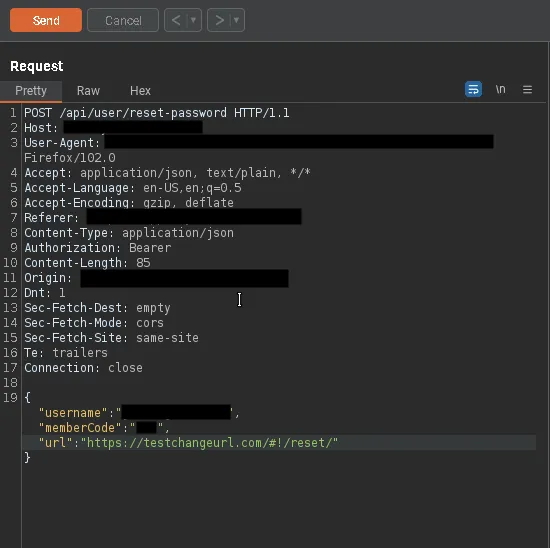Viewport: 550px width, 548px height.
Task: Click the testchangeurl.com url value
Action: pyautogui.click(x=209, y=443)
